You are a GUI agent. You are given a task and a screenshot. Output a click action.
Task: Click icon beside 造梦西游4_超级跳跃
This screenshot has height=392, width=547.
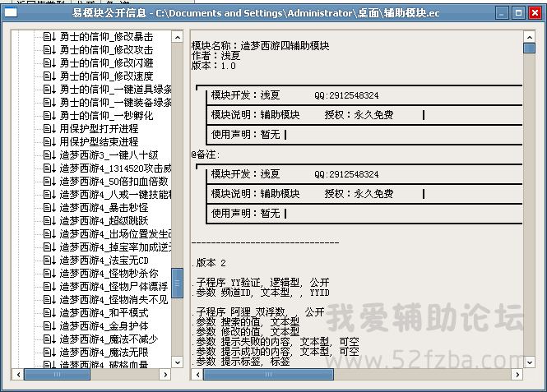pyautogui.click(x=49, y=220)
